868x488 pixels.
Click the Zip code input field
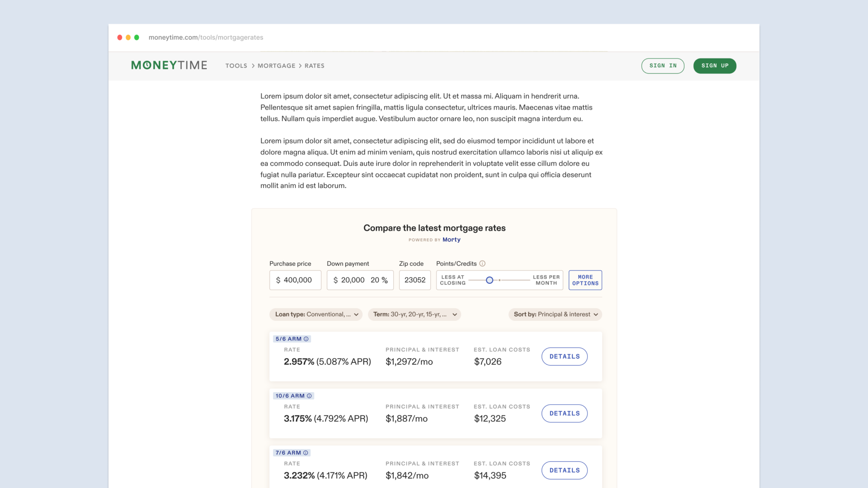pyautogui.click(x=415, y=280)
